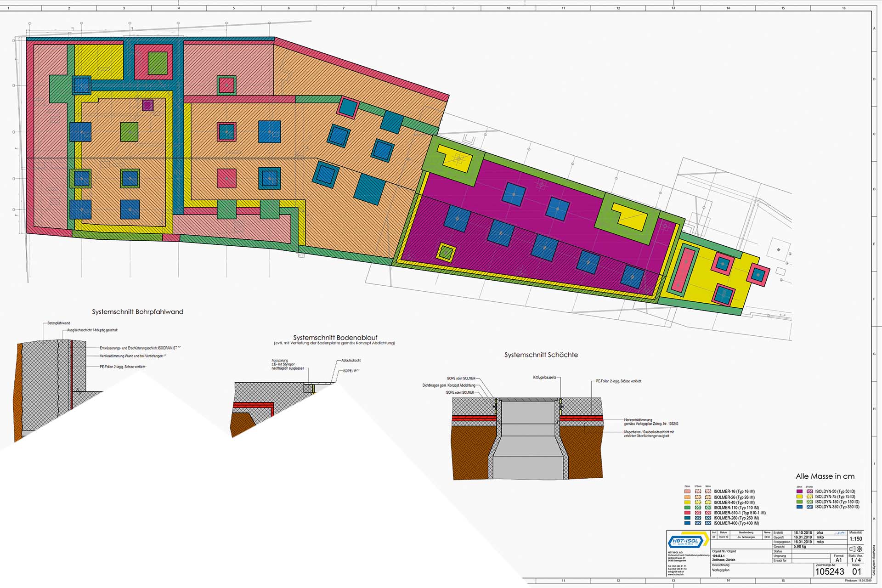Click the Systemschnitt Bodenablauf heading
882x588 pixels.
point(335,338)
